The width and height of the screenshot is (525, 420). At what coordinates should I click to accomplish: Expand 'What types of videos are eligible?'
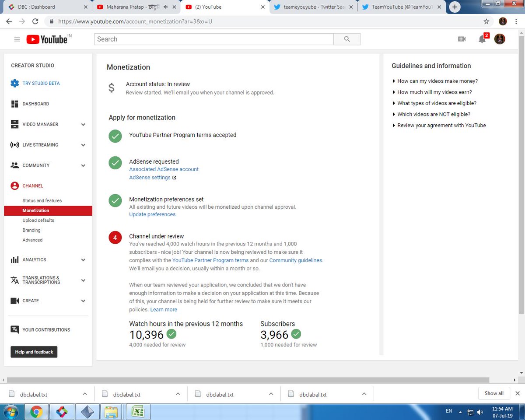coord(434,103)
